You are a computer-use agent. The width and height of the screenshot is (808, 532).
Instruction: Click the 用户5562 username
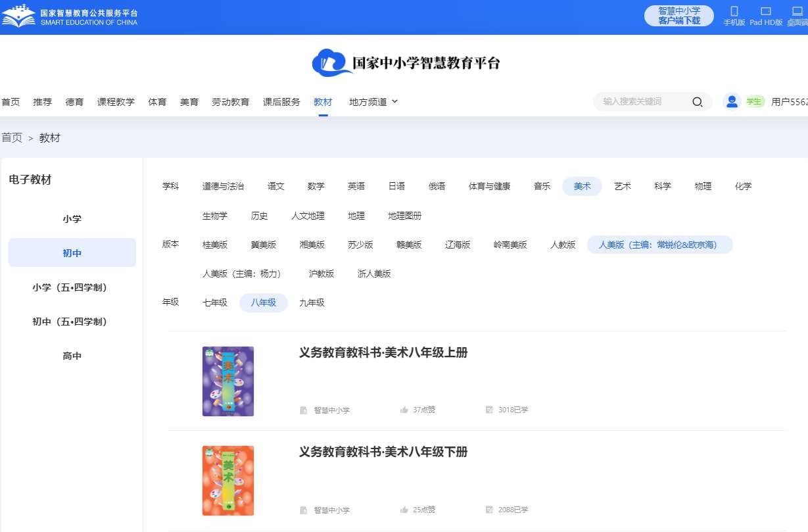pyautogui.click(x=790, y=102)
